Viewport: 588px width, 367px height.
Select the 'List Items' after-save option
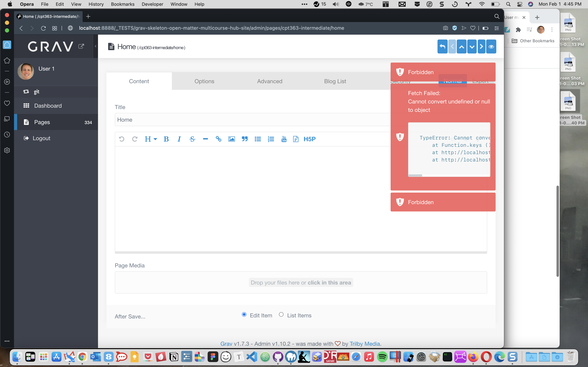pyautogui.click(x=281, y=315)
